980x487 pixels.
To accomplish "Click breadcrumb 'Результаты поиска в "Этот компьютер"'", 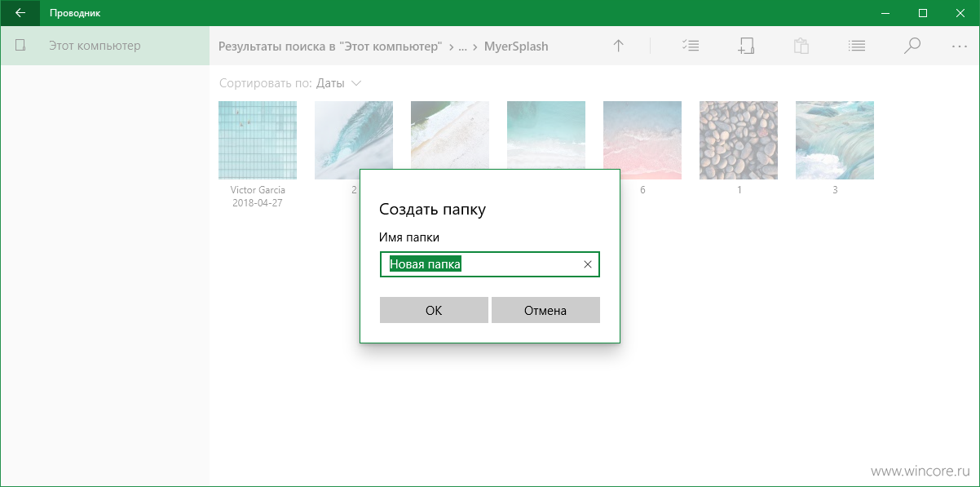I will click(330, 46).
